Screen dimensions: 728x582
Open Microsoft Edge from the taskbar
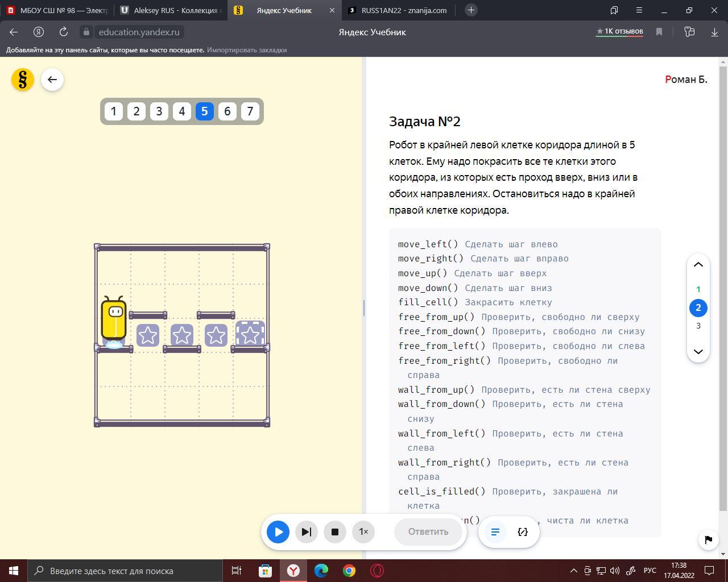click(321, 571)
